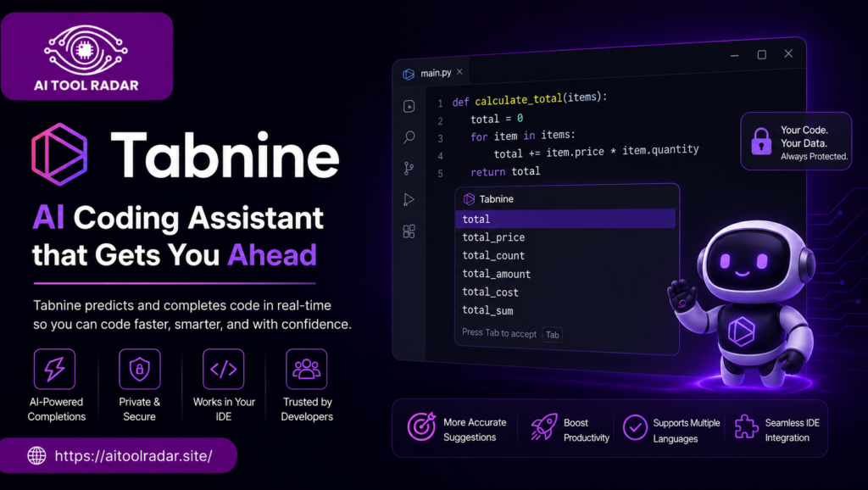Click the 'Tabnine' label in popup header
Screen dimensions: 868x490
click(497, 198)
